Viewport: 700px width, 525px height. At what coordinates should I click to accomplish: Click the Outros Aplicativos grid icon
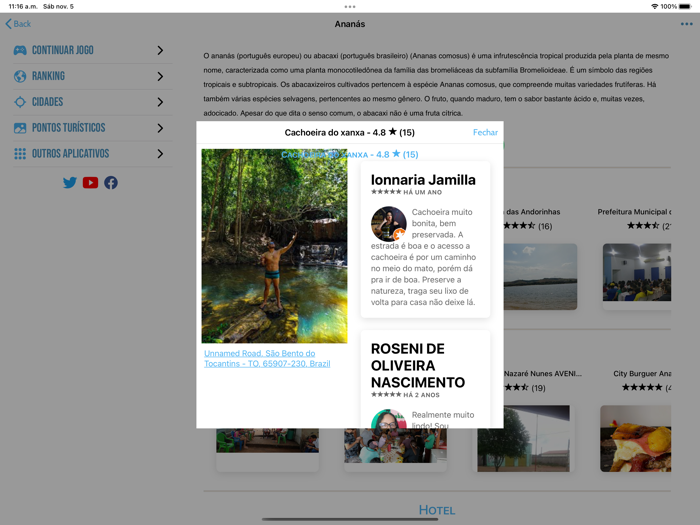tap(20, 154)
